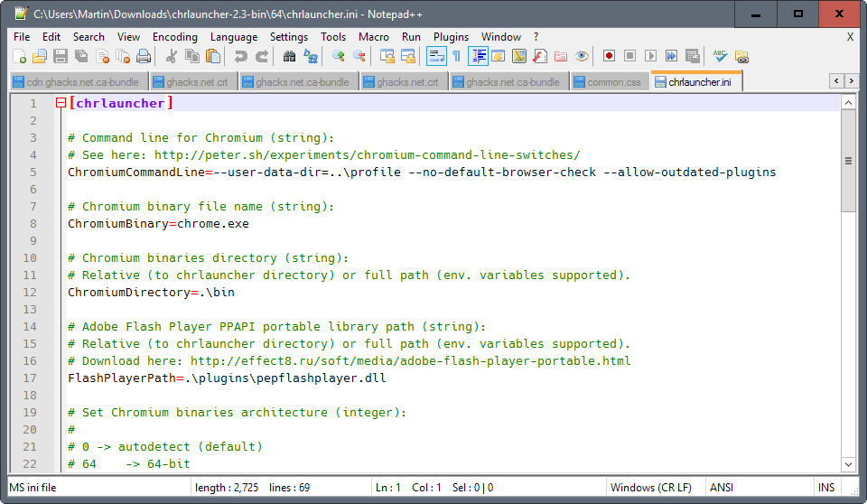The image size is (867, 504).
Task: Click the ChromiumBinary=chrome.exe line
Action: 158,223
